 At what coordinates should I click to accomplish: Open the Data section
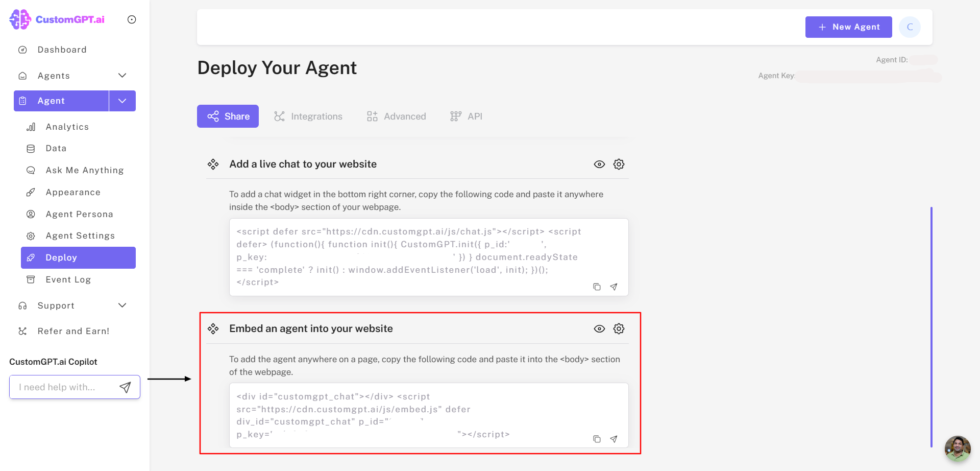[56, 148]
